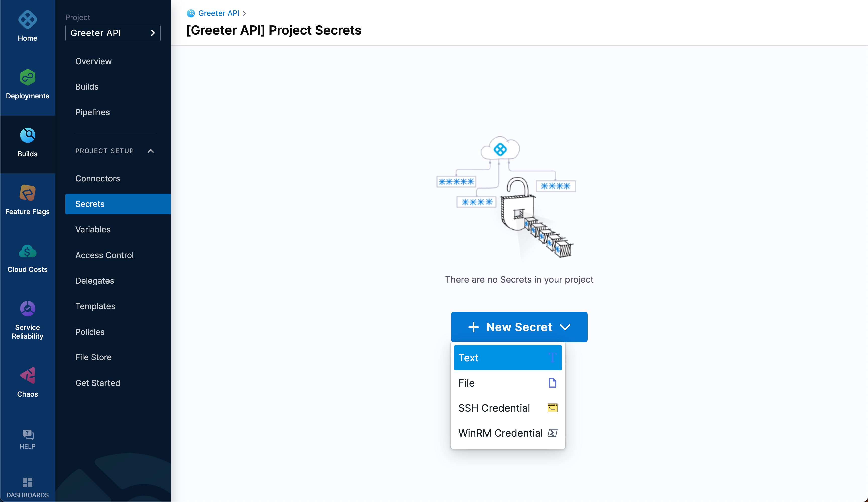Image resolution: width=868 pixels, height=502 pixels.
Task: Select the Text secret type option
Action: pyautogui.click(x=507, y=357)
